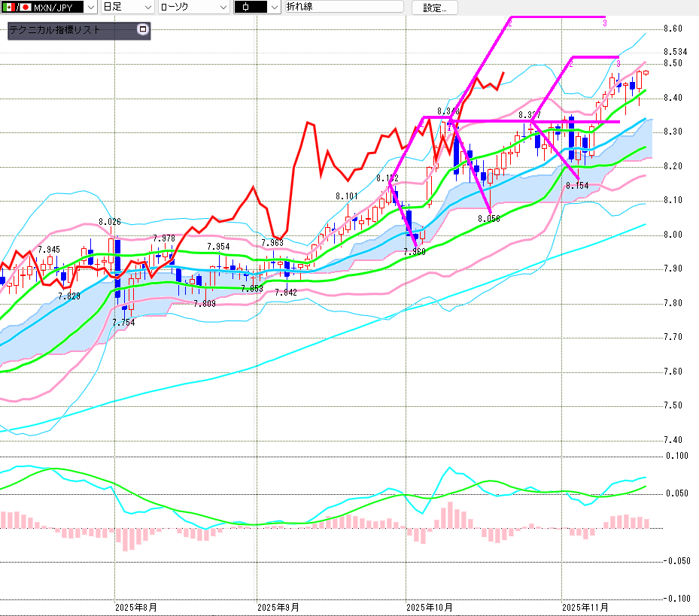Screen dimensions: 699x616
Task: Click the 7.960 low price annotation
Action: pos(415,253)
